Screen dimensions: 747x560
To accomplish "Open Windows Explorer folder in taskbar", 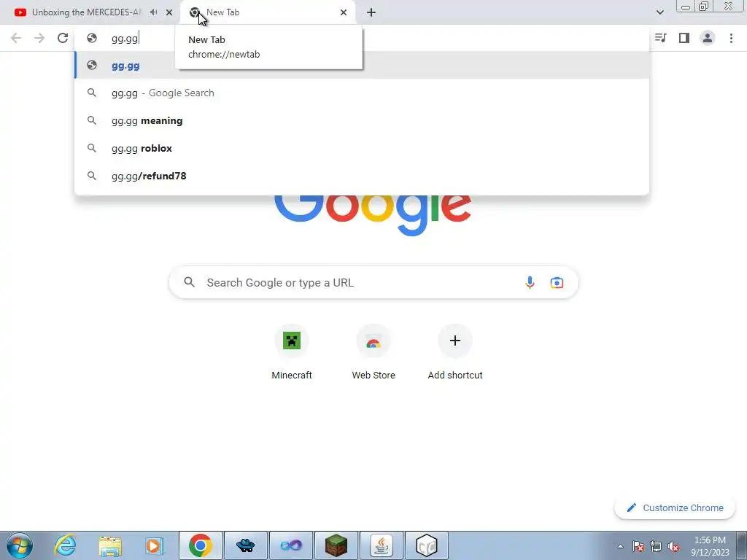I will point(110,545).
